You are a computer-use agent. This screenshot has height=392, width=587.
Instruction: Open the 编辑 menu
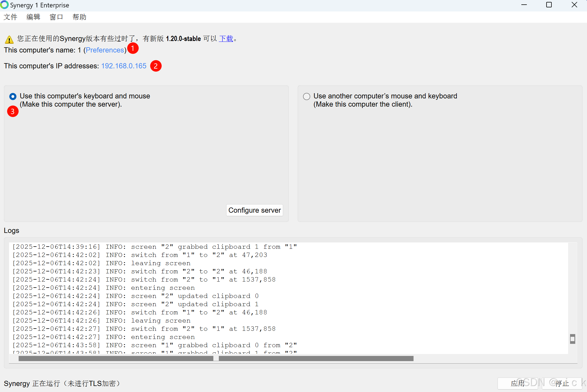coord(33,17)
